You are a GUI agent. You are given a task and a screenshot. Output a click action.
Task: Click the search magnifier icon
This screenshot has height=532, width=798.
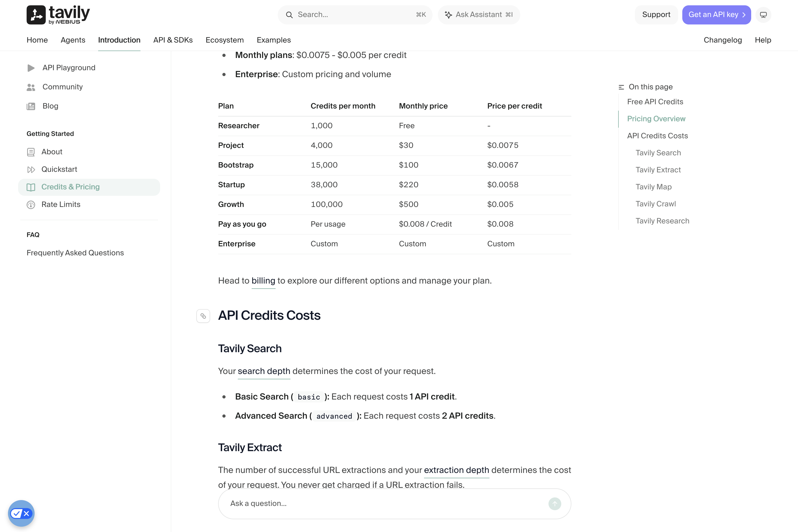(x=289, y=15)
